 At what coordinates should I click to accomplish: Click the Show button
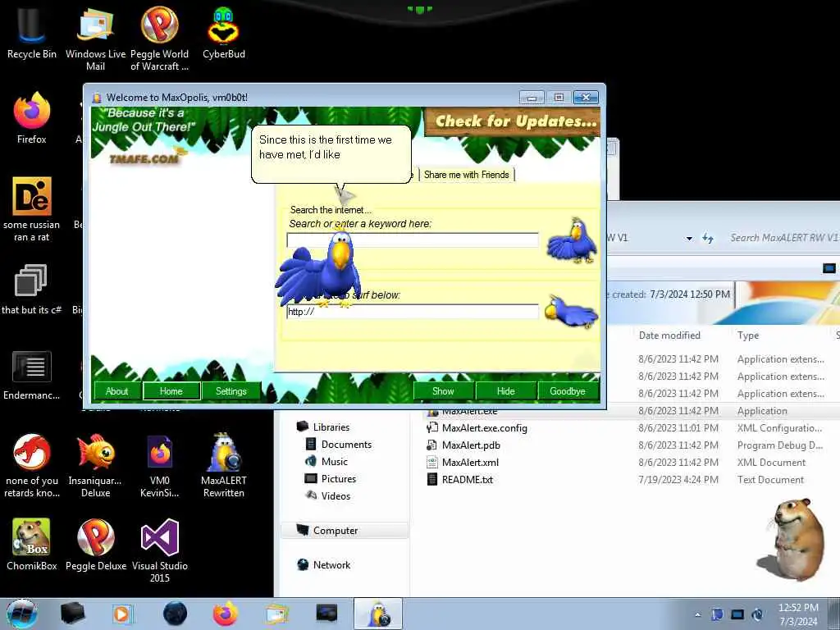click(443, 391)
